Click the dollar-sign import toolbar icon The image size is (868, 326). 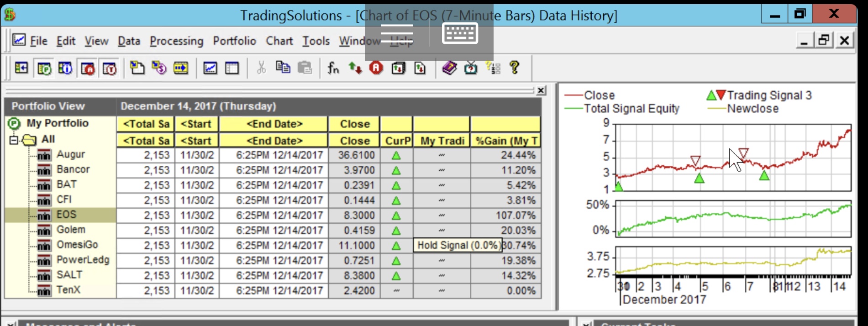click(159, 68)
